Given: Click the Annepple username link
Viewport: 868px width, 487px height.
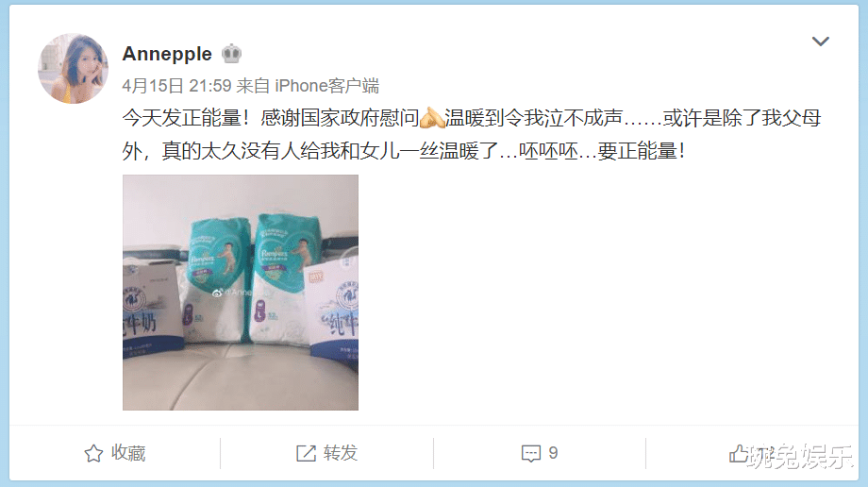Looking at the screenshot, I should point(167,54).
